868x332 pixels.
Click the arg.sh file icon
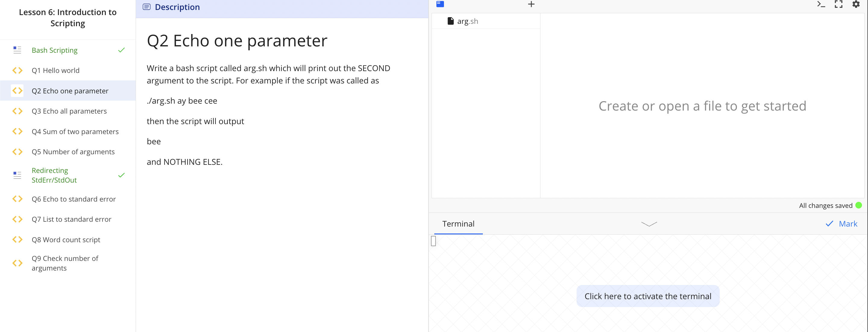coord(450,21)
